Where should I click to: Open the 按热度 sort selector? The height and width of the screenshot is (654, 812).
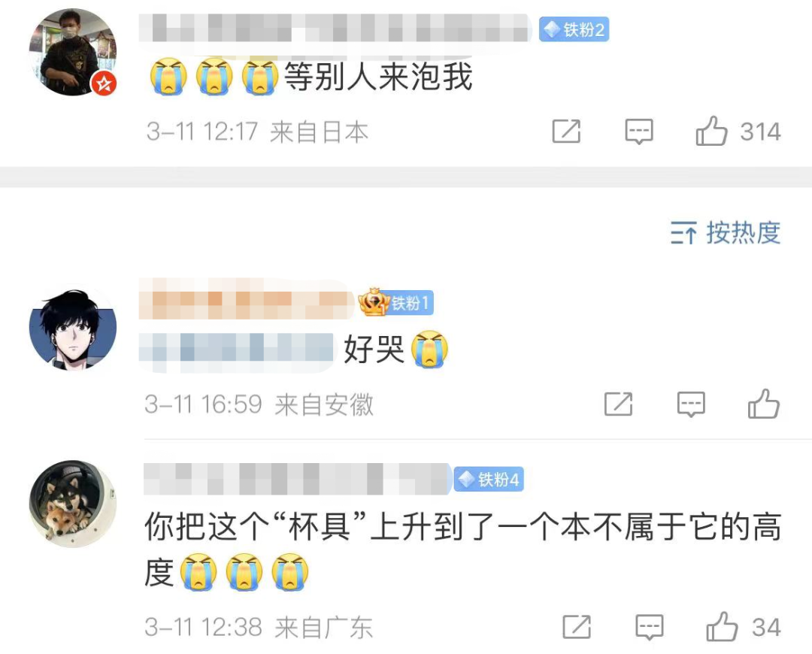click(x=726, y=232)
